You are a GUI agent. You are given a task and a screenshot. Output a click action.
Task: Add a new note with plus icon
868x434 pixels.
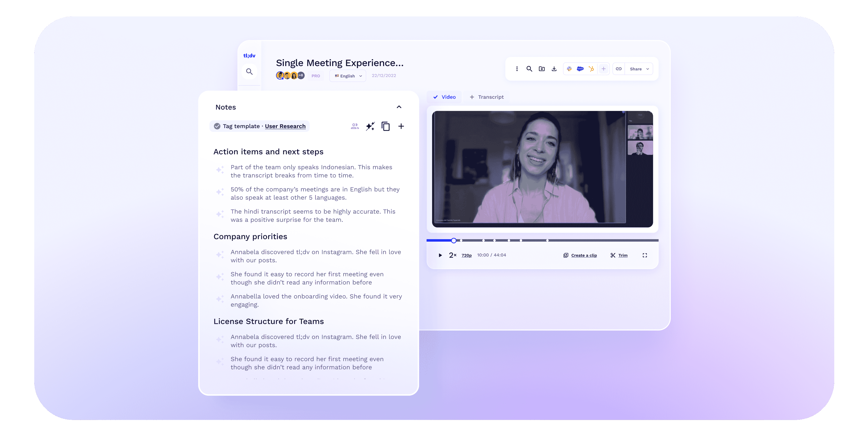pyautogui.click(x=401, y=126)
